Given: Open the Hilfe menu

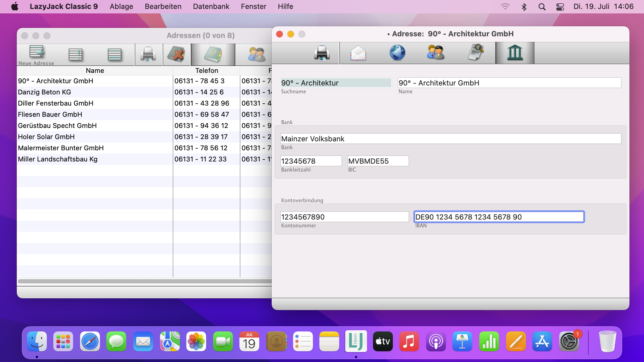Looking at the screenshot, I should [x=285, y=6].
